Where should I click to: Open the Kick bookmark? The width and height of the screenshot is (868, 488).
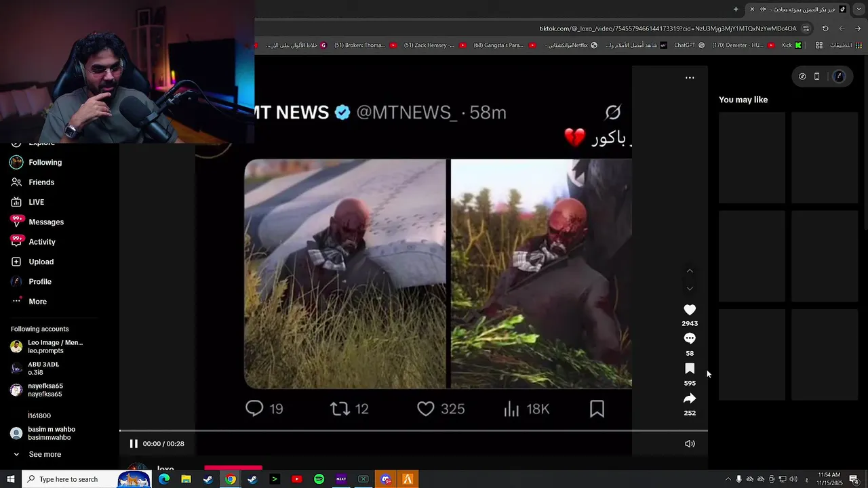tap(791, 45)
